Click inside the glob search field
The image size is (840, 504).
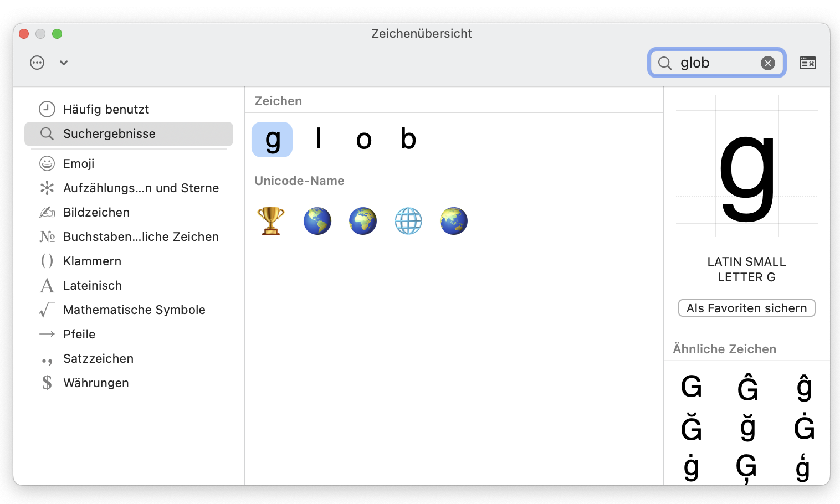(x=715, y=63)
